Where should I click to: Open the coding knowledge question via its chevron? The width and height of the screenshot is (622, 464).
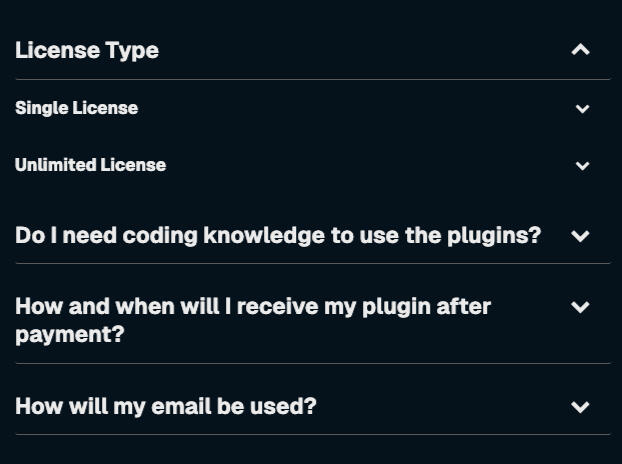[580, 236]
